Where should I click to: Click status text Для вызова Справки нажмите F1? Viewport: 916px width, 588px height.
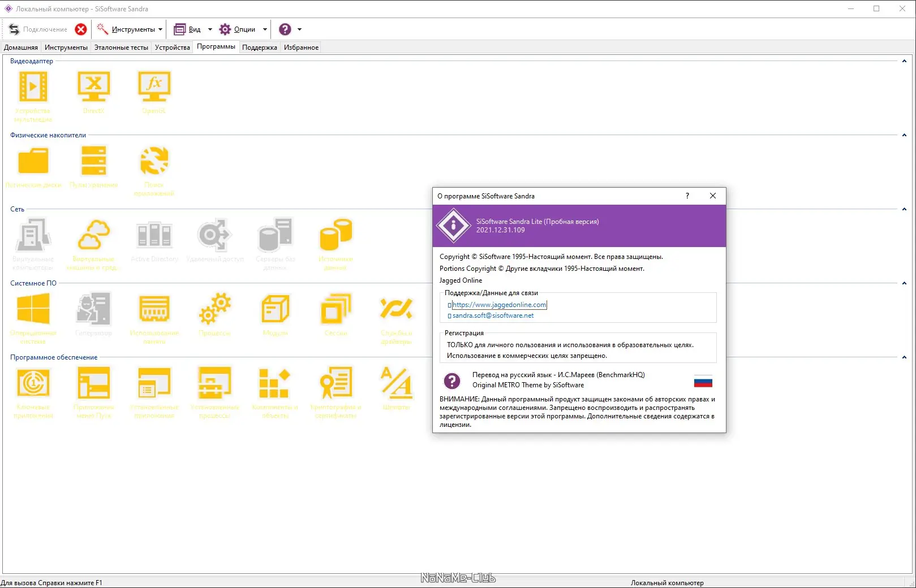(x=51, y=583)
